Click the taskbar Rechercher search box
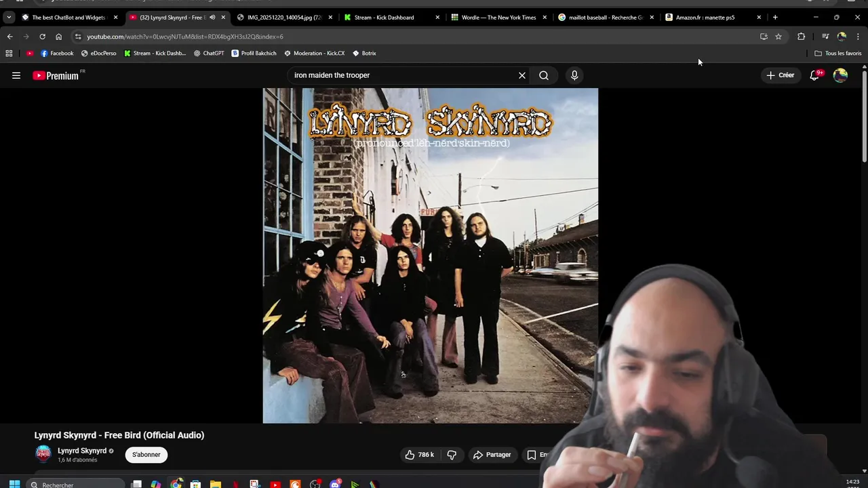The image size is (868, 488). 76,484
